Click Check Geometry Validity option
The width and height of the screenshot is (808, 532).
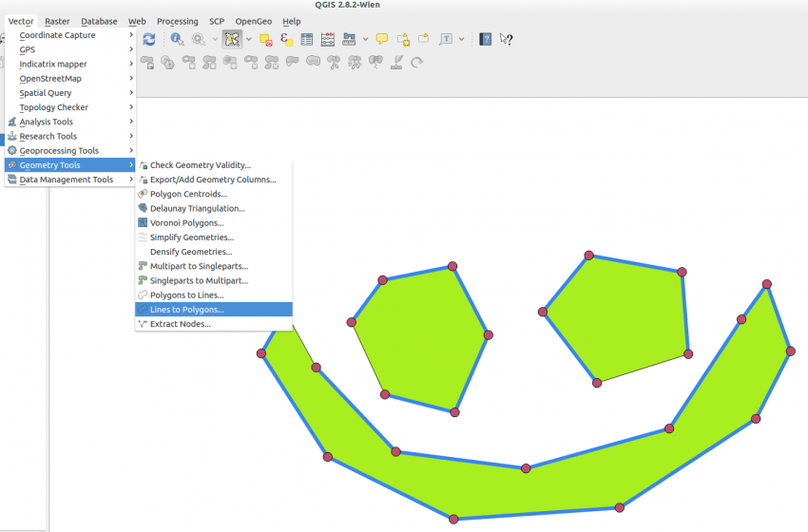(x=200, y=165)
